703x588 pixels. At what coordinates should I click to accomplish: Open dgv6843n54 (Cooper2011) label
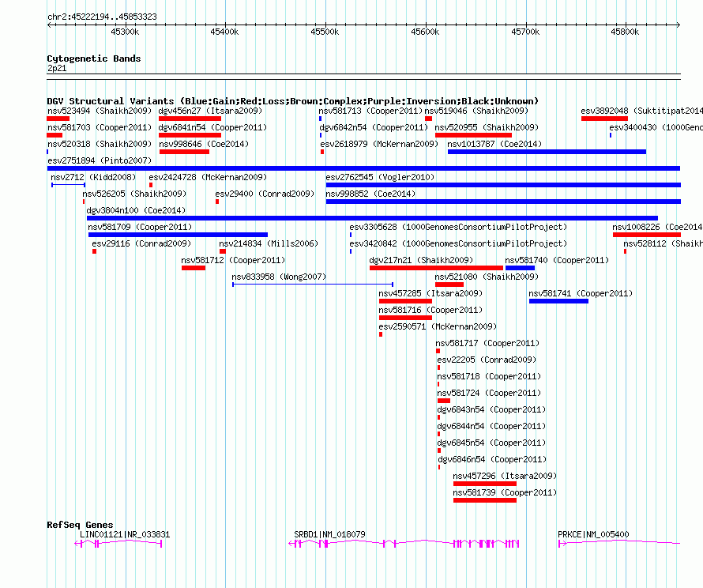click(491, 409)
